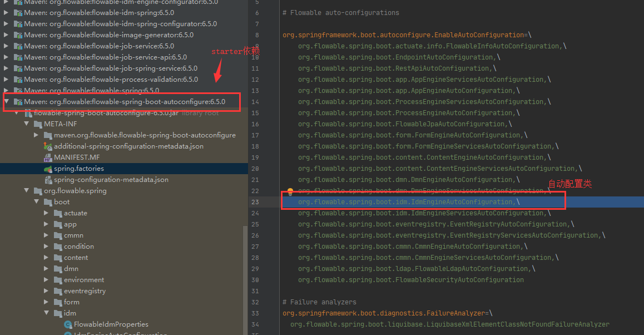The width and height of the screenshot is (644, 335).
Task: Select Maven flowable-job-spring-service:6.5.0 entry
Action: click(x=111, y=68)
